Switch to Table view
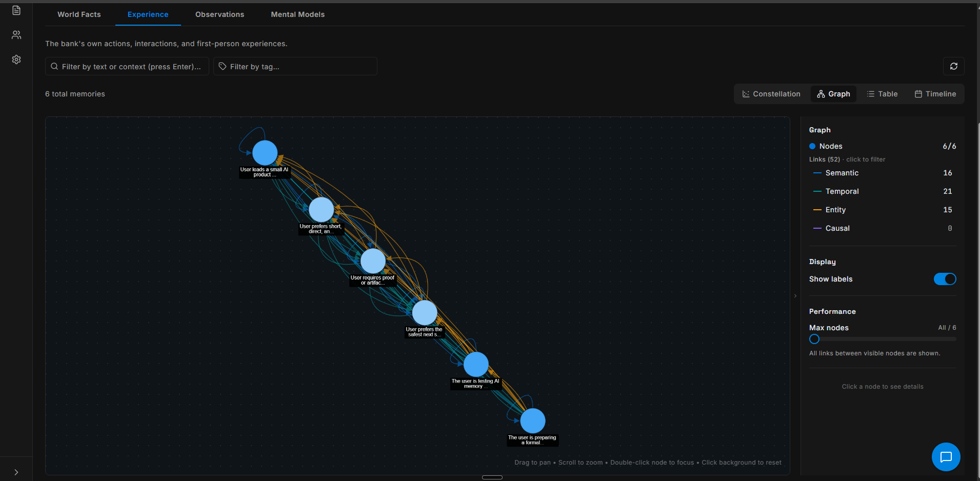Viewport: 980px width, 481px height. tap(882, 94)
